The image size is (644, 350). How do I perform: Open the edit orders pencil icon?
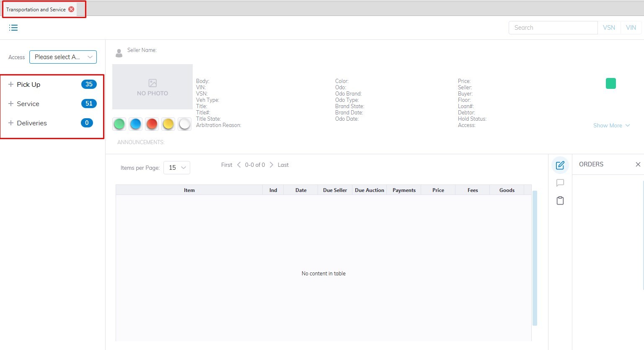(560, 165)
